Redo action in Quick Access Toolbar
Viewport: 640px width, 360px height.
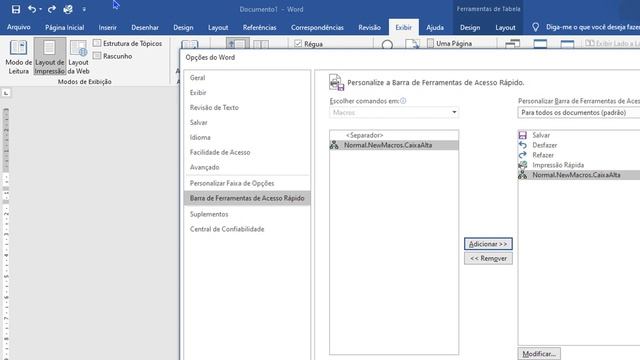pyautogui.click(x=51, y=9)
